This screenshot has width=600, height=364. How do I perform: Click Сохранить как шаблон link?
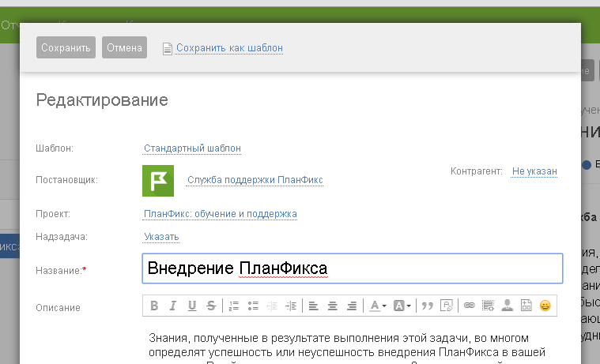(229, 48)
